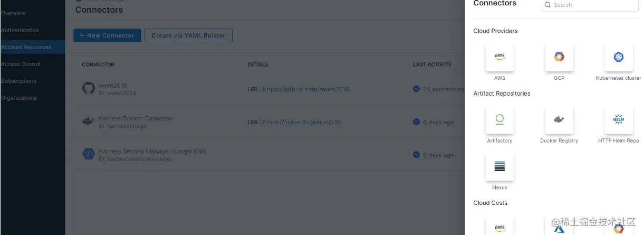Select the AWS cloud provider connector
Screen dimensions: 644x235
coord(499,58)
